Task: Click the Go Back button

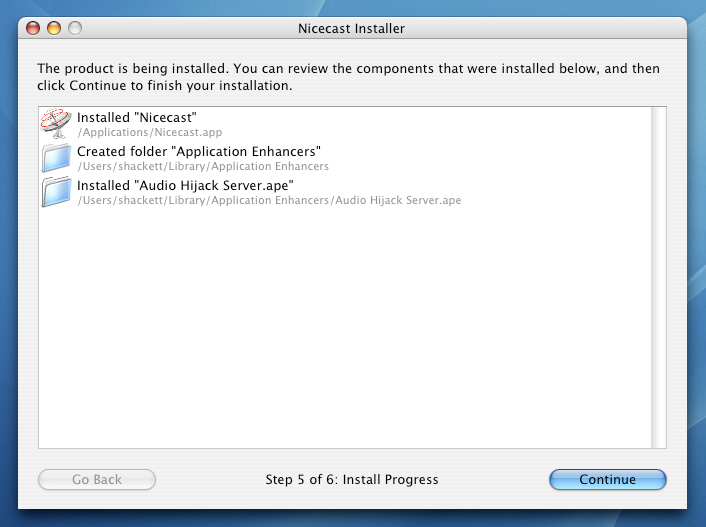Action: click(x=97, y=479)
